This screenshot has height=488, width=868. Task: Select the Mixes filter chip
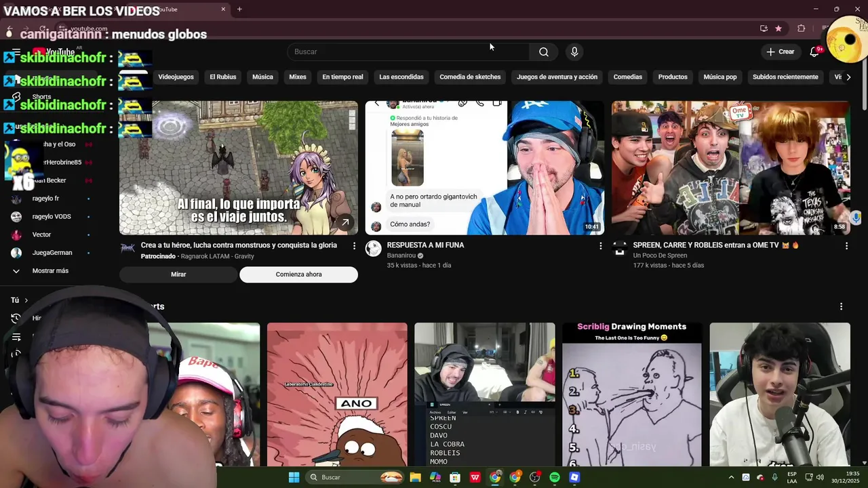[x=298, y=77]
